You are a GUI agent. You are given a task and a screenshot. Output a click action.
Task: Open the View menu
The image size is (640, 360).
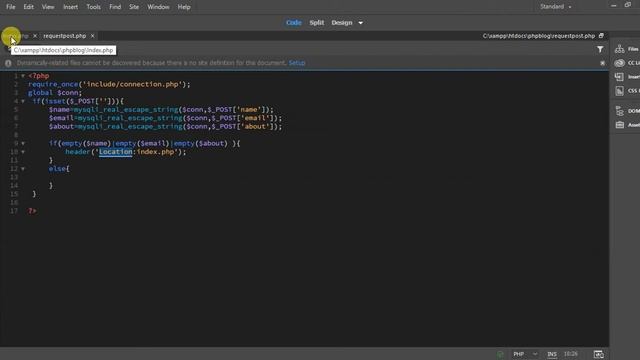click(x=48, y=7)
